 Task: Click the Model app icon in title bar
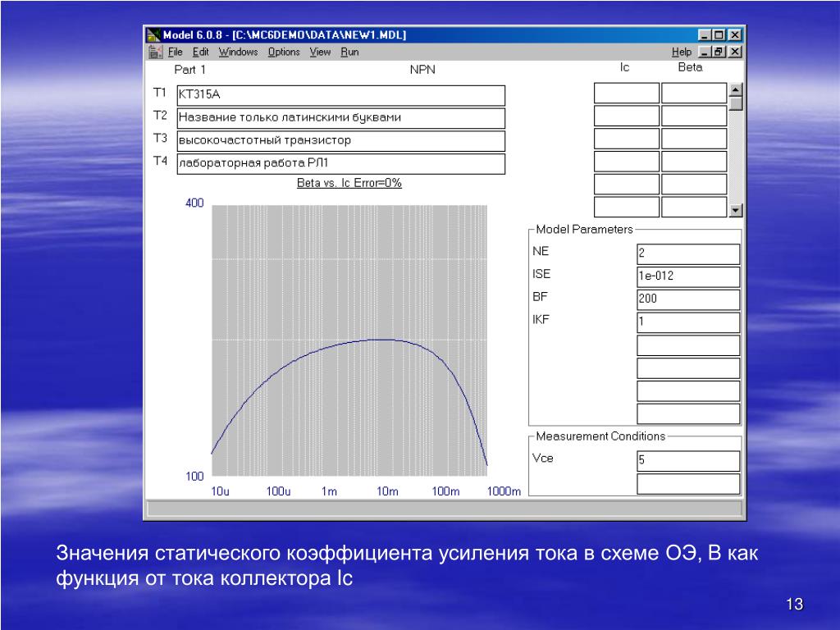(x=153, y=35)
